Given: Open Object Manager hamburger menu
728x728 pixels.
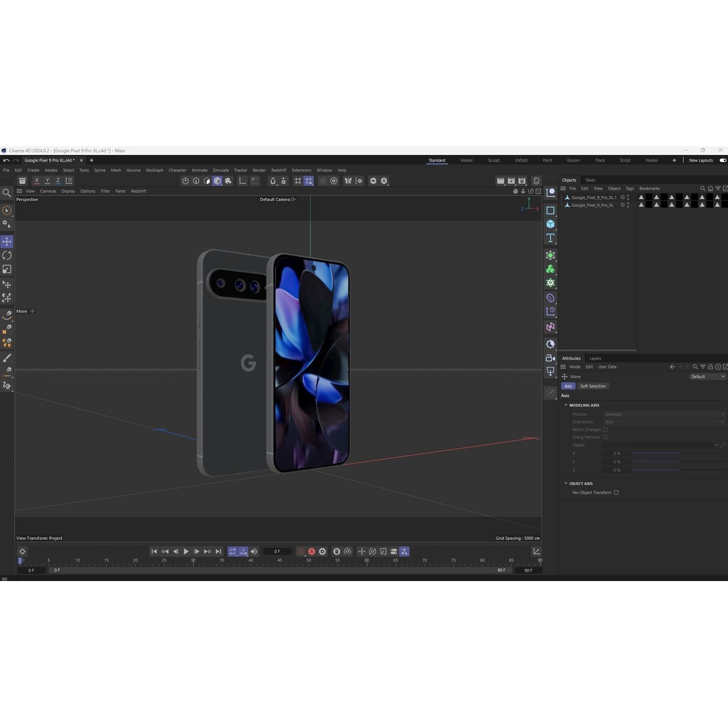Looking at the screenshot, I should pos(563,189).
